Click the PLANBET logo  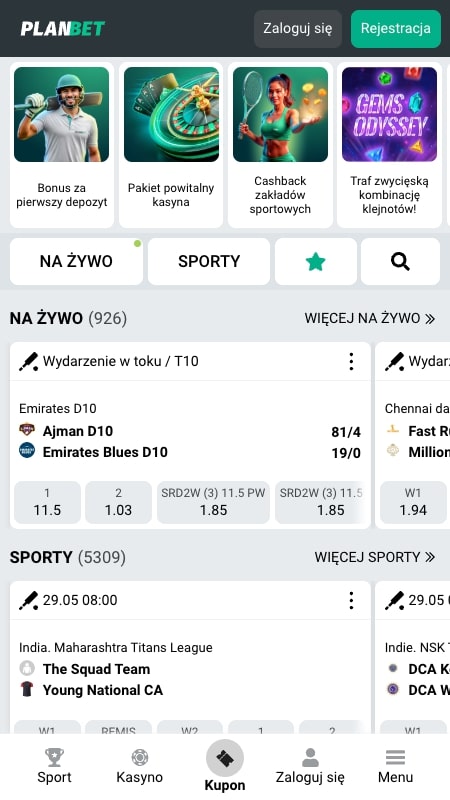click(x=63, y=29)
